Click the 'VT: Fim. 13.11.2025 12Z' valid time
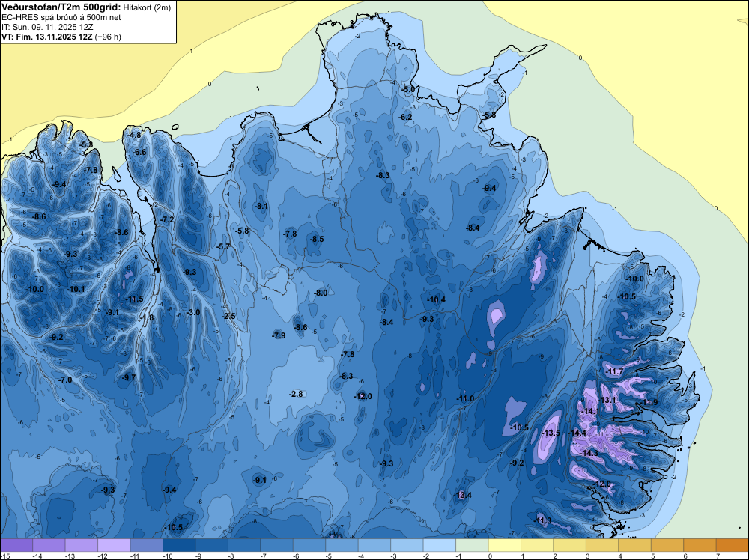749x560 pixels. pos(47,37)
